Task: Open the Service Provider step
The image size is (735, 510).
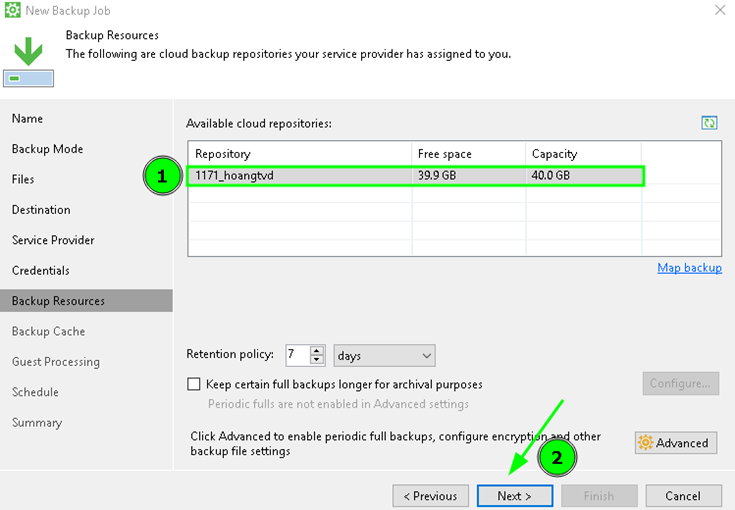Action: tap(53, 241)
